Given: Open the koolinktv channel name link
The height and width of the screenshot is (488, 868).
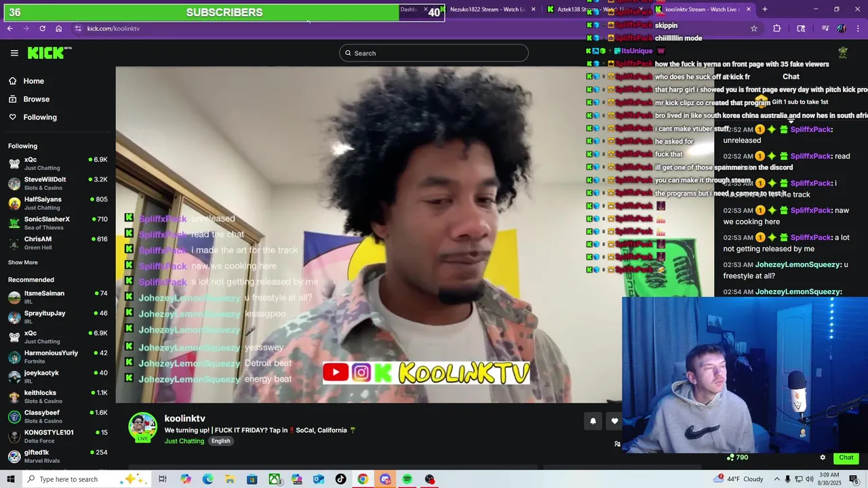Looking at the screenshot, I should (x=184, y=418).
